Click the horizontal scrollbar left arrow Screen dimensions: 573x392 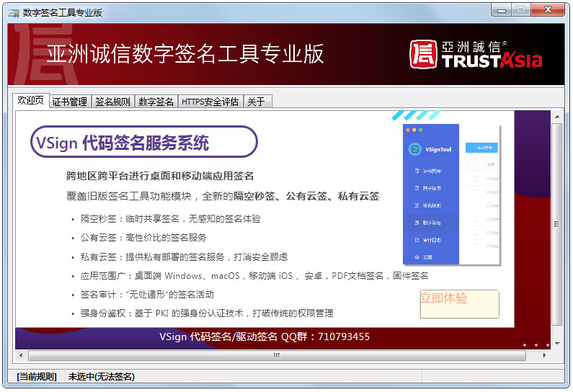21,355
